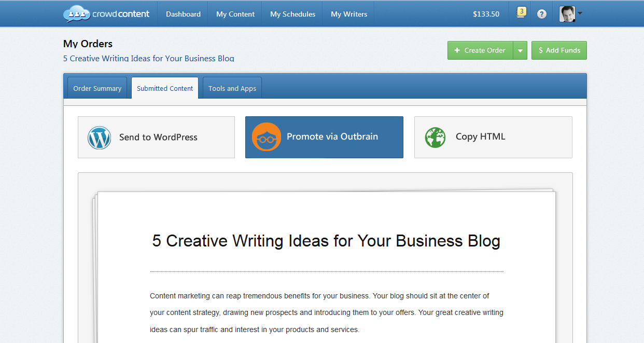The image size is (644, 343).
Task: Click the plus icon on Create Order
Action: coord(457,50)
